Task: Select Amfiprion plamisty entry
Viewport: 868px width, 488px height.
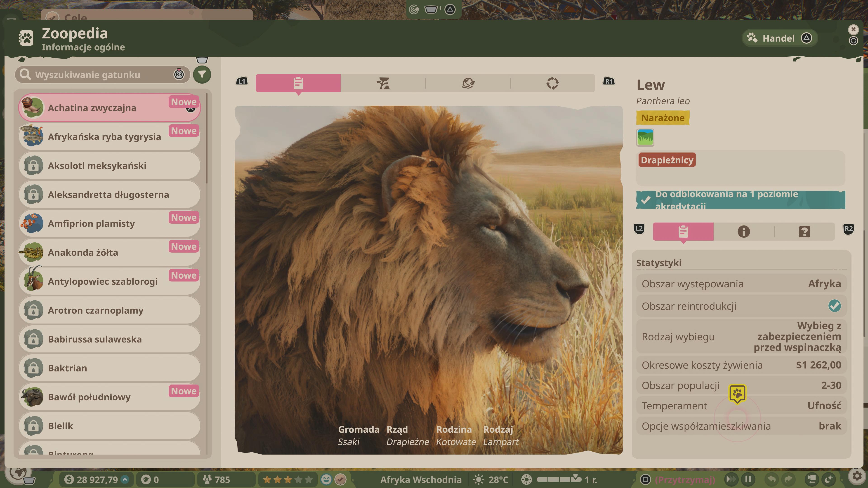Action: 109,224
